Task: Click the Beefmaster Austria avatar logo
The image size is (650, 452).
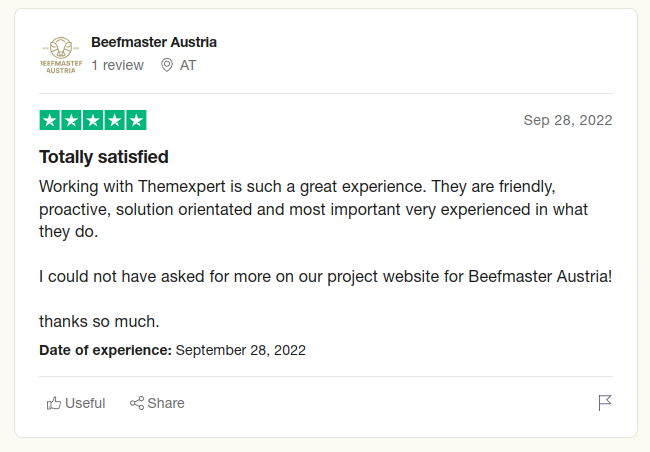Action: click(61, 55)
